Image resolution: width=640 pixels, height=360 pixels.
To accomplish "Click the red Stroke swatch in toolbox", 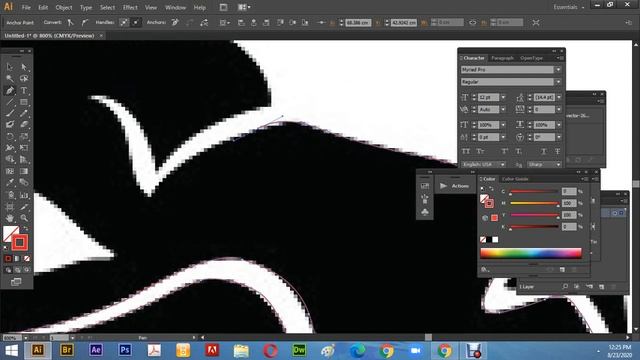I will [x=19, y=242].
